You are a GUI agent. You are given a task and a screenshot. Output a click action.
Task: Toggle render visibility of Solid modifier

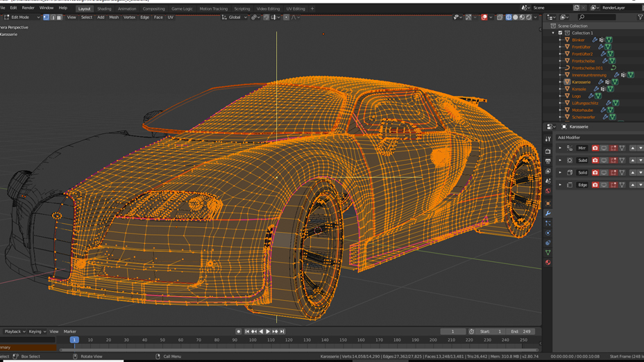click(595, 173)
